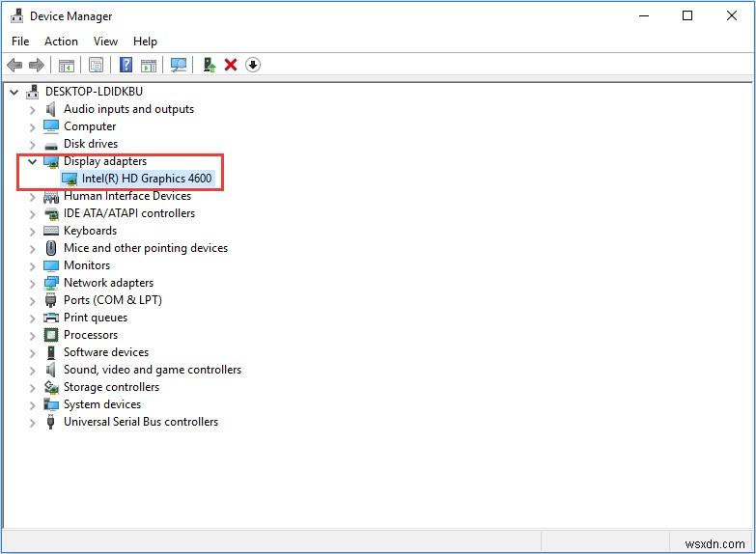The height and width of the screenshot is (554, 756).
Task: Expand the Sound, video and game controllers chevron
Action: (x=32, y=371)
